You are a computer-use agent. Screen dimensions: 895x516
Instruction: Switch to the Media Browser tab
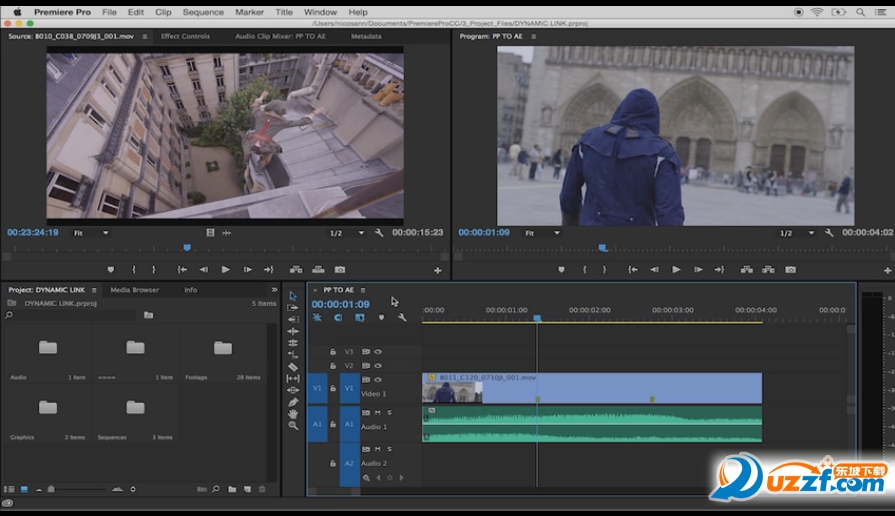[x=134, y=290]
